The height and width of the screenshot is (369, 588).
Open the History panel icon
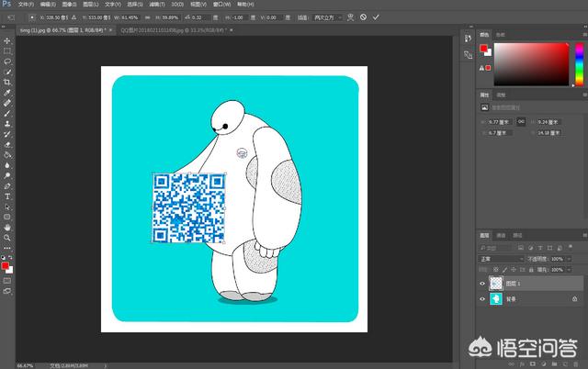pos(468,39)
